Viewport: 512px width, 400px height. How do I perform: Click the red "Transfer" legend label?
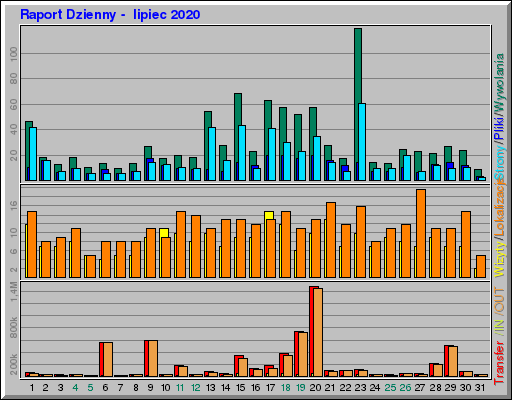(x=499, y=363)
